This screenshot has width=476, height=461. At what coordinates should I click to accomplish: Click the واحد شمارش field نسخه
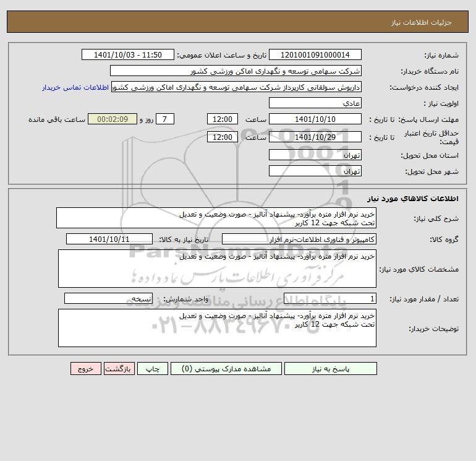coord(108,298)
